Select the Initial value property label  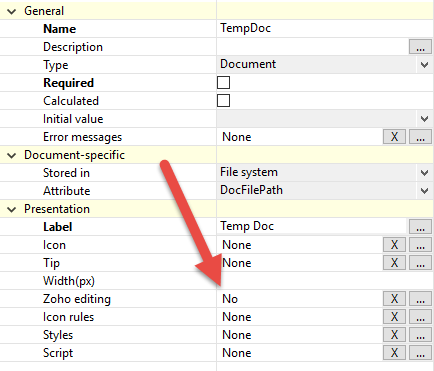pyautogui.click(x=73, y=119)
